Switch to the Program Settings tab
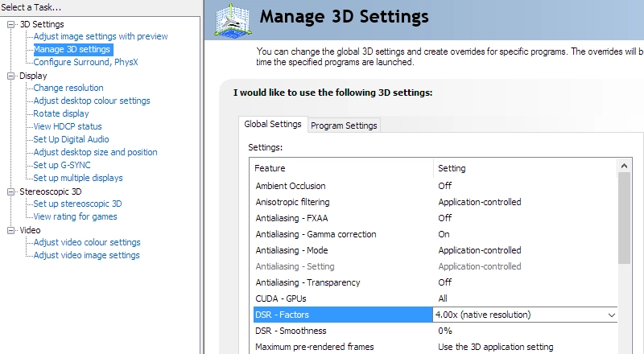This screenshot has height=354, width=644. [344, 126]
